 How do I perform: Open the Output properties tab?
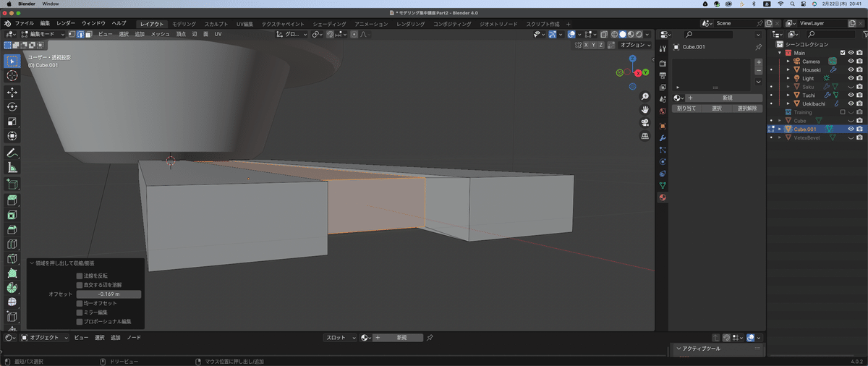663,75
